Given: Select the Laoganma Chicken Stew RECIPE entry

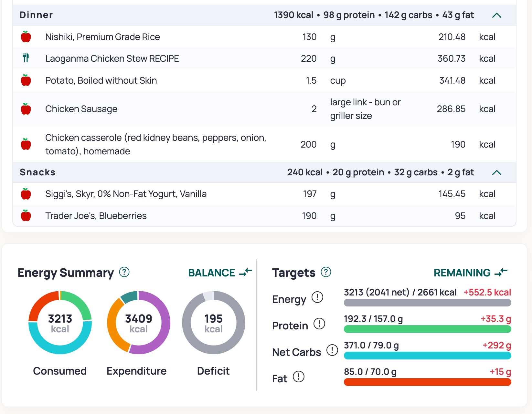Looking at the screenshot, I should (112, 58).
